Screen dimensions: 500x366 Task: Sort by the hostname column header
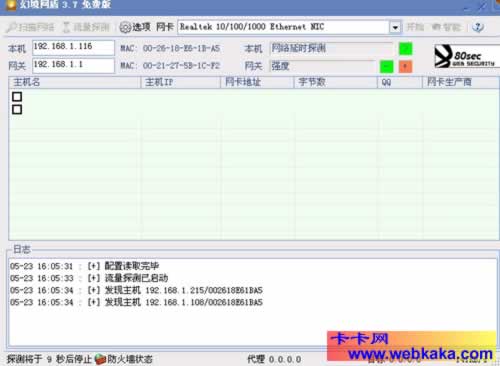pyautogui.click(x=75, y=82)
